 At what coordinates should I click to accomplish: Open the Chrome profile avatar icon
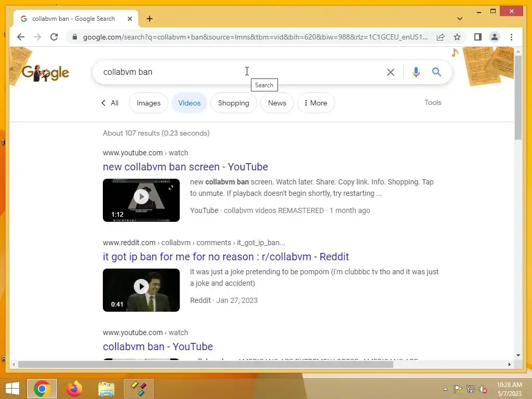point(495,37)
